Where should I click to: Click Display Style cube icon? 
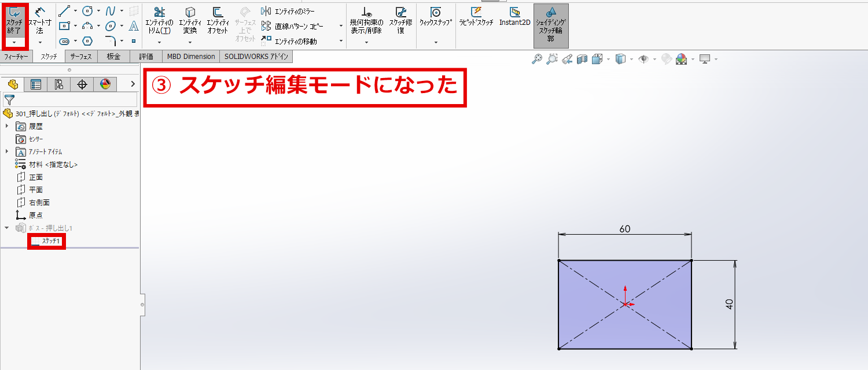tap(620, 59)
